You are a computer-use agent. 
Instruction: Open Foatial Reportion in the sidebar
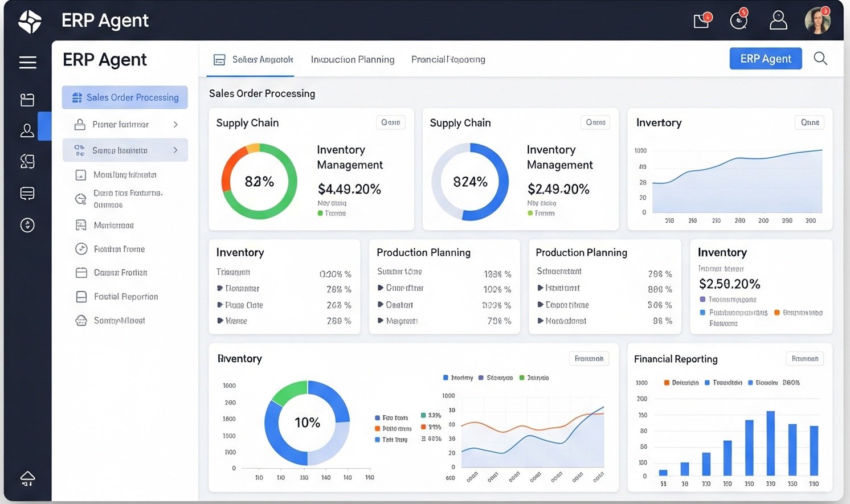click(x=125, y=297)
